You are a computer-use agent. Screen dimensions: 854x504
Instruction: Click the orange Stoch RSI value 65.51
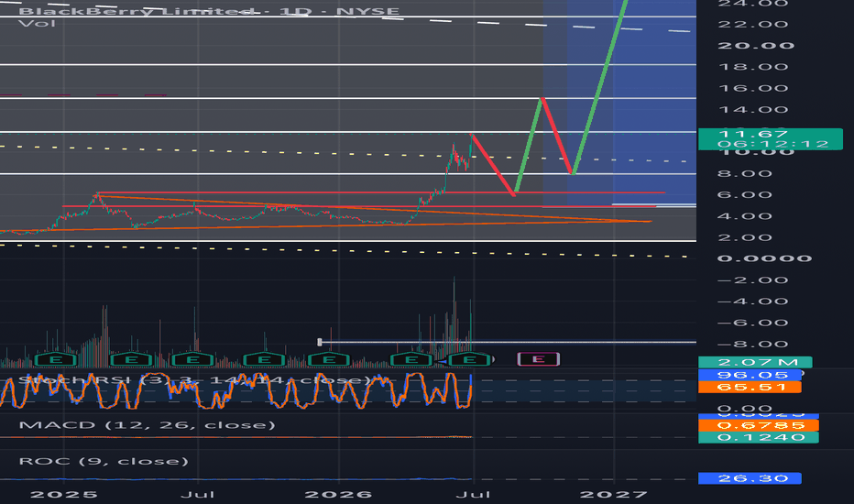750,387
